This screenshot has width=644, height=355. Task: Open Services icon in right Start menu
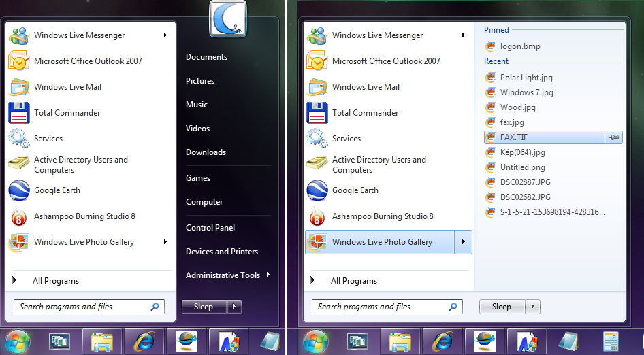point(317,138)
